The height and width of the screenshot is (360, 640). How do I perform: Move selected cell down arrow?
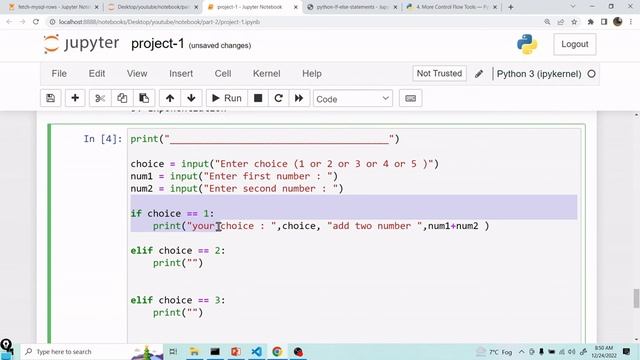pyautogui.click(x=191, y=98)
